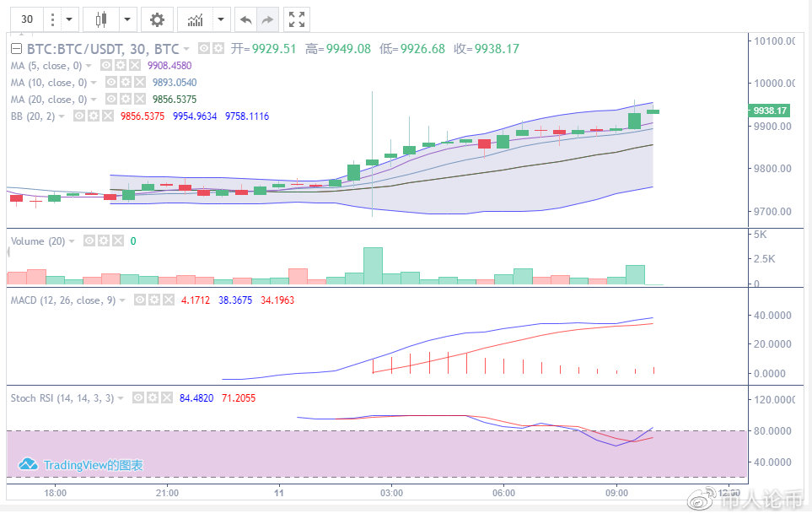Expand the Stoch RSI indicator dropdown

pyautogui.click(x=121, y=397)
